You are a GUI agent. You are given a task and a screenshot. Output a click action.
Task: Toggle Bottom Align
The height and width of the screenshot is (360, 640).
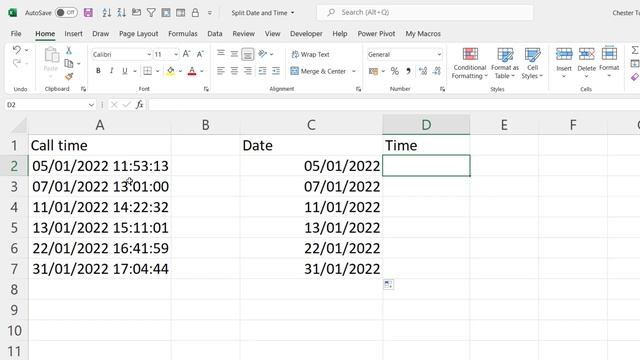click(248, 54)
